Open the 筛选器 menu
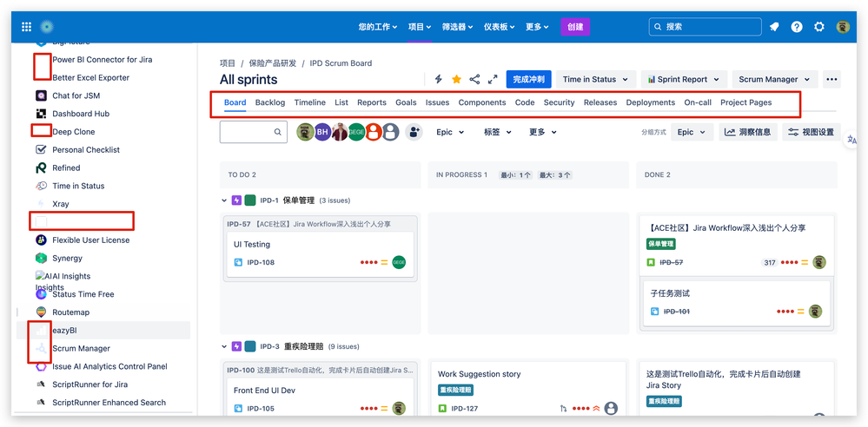Screen dimensions: 868x427 (x=457, y=27)
